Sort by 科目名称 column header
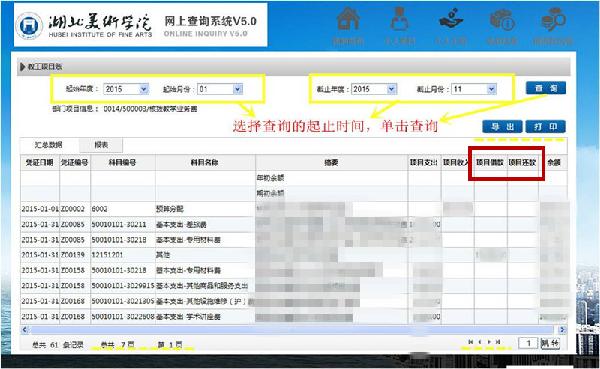600x369 pixels. point(205,163)
